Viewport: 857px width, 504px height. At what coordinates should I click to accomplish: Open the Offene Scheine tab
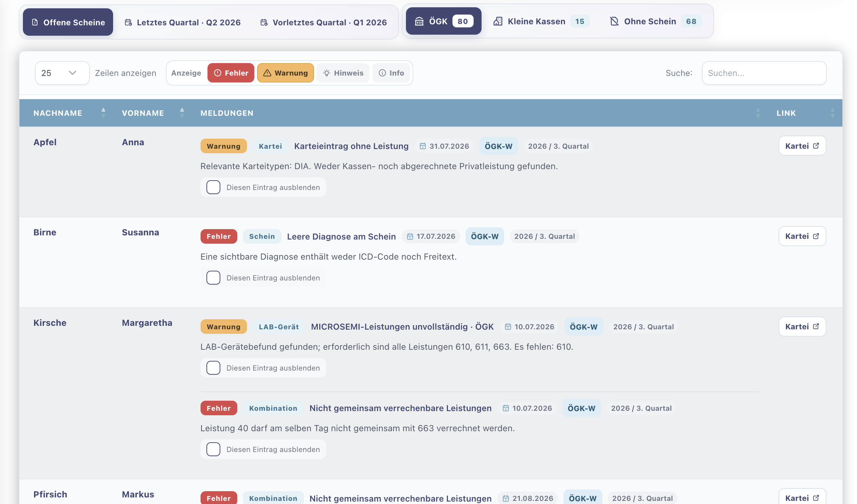coord(68,22)
